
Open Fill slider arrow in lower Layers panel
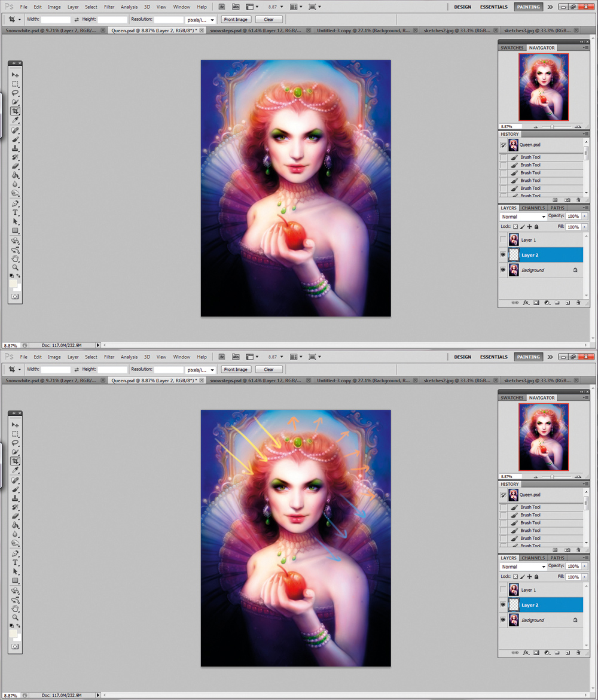coord(585,577)
